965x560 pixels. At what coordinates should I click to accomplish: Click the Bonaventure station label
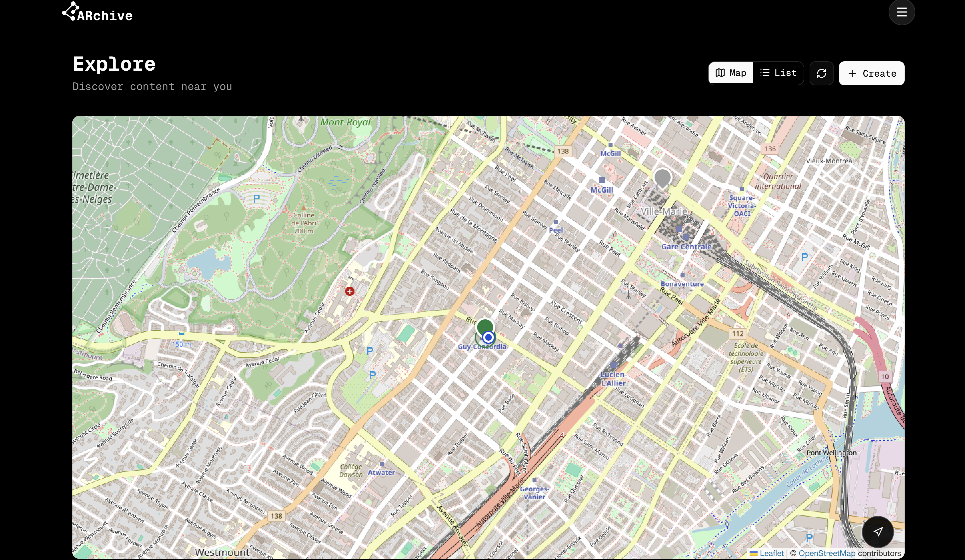click(682, 284)
